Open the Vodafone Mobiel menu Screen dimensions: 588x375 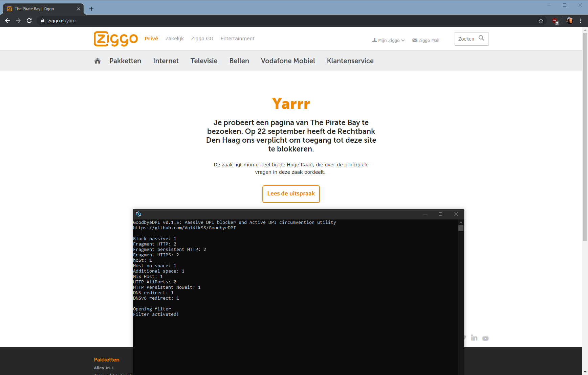pos(288,61)
